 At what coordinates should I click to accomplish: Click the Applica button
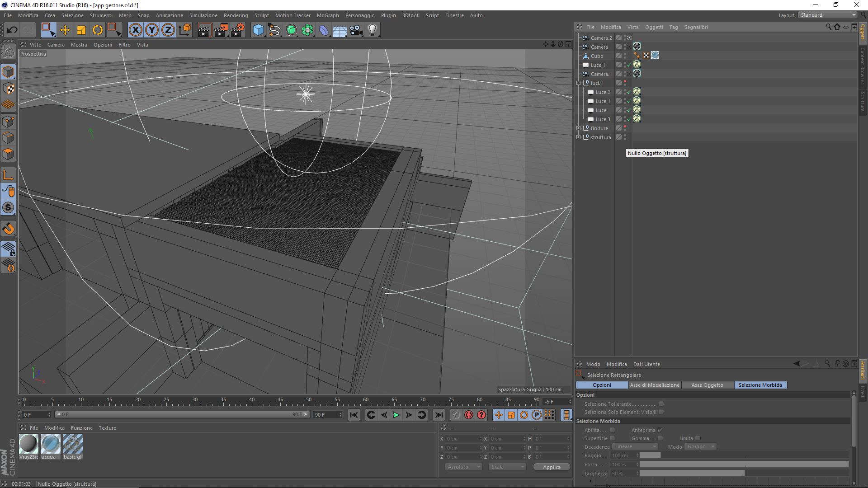[552, 467]
